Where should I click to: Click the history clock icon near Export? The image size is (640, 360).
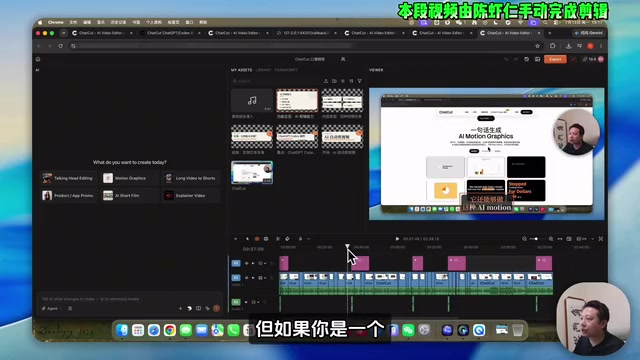coord(527,59)
